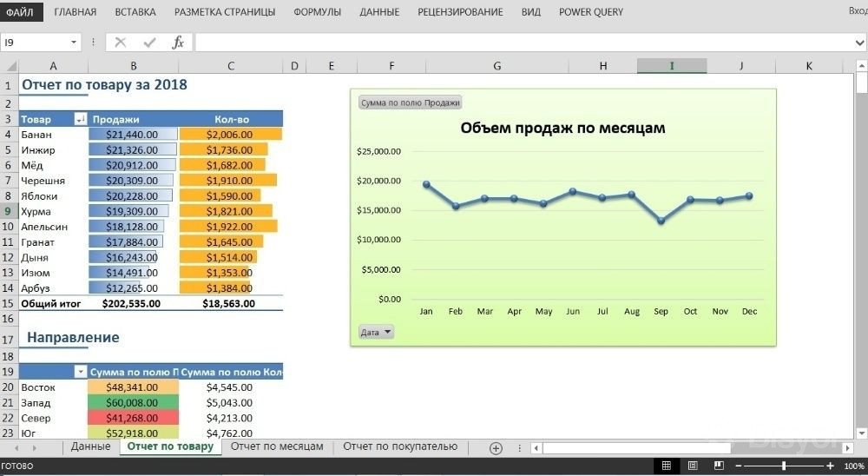This screenshot has width=868, height=476.
Task: Open the Товар column filter dropdown
Action: (x=81, y=119)
